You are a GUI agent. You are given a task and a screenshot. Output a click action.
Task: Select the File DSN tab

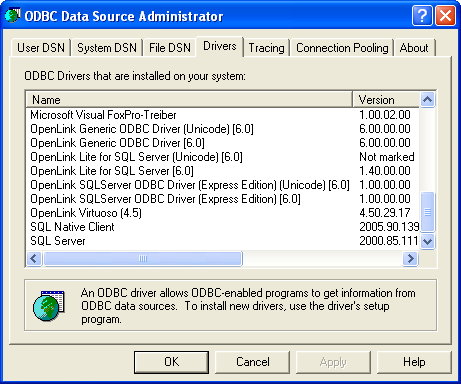(170, 48)
